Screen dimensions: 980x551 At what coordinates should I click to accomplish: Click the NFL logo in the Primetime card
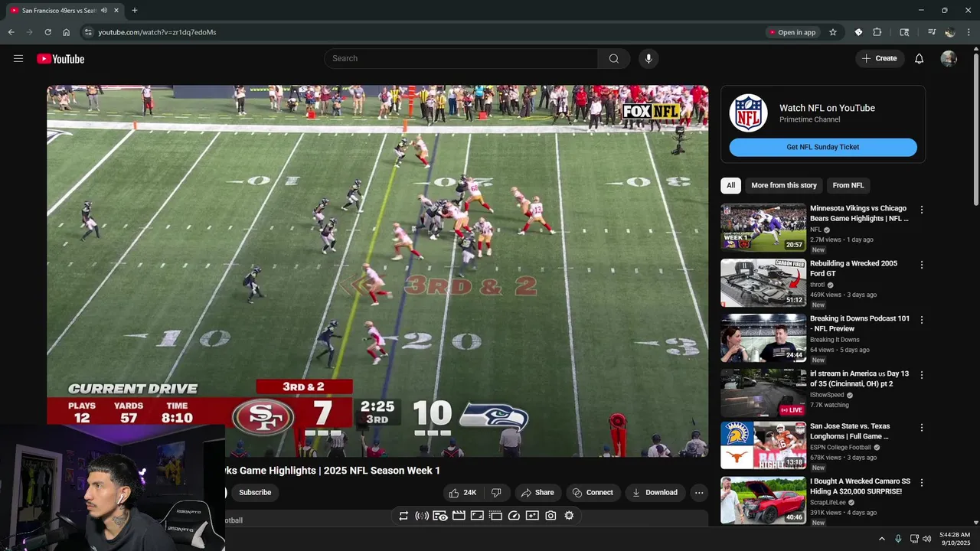point(748,113)
